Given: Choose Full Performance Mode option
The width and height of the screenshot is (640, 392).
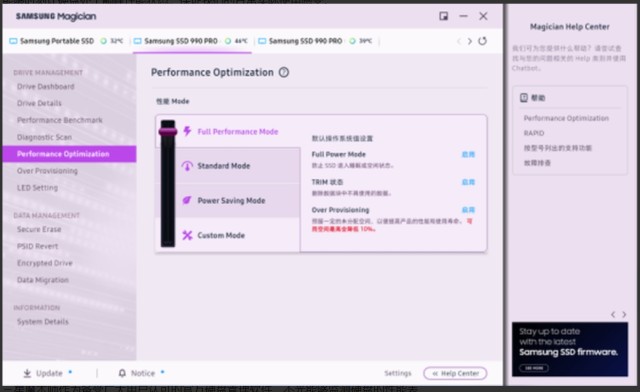Looking at the screenshot, I should coord(238,131).
